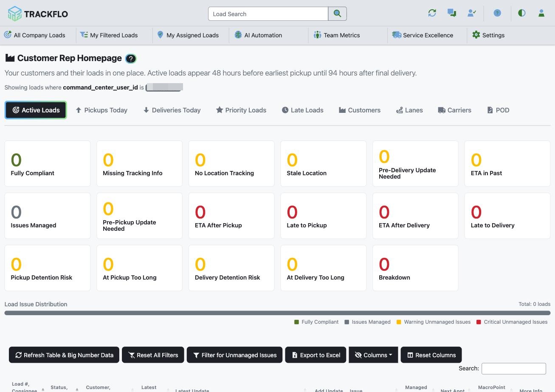
Task: Click the Pickup Detention Risk card
Action: (x=48, y=268)
